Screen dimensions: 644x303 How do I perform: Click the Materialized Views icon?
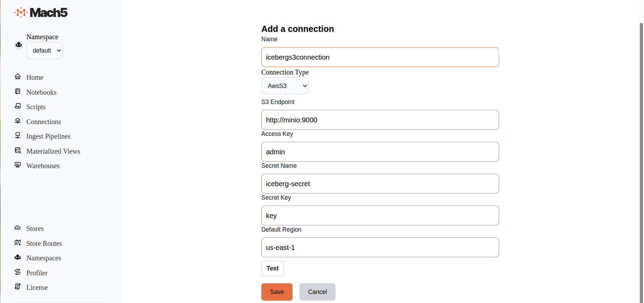pos(18,150)
